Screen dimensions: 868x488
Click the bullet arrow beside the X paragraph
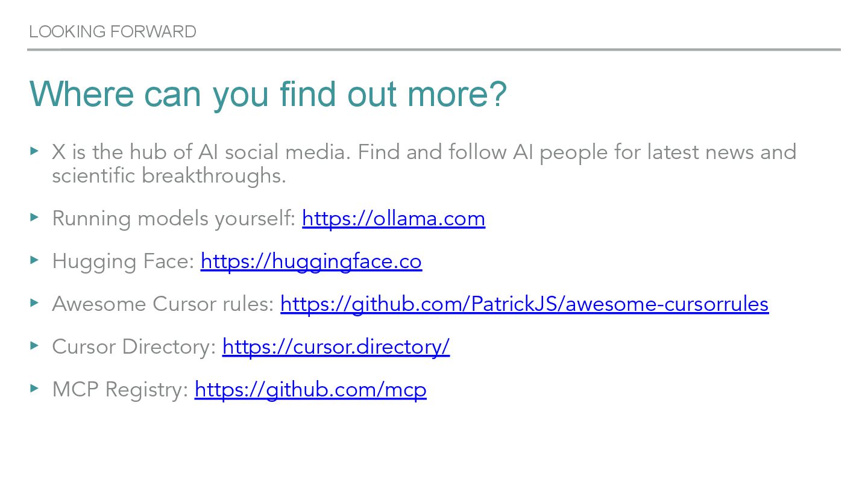point(34,150)
